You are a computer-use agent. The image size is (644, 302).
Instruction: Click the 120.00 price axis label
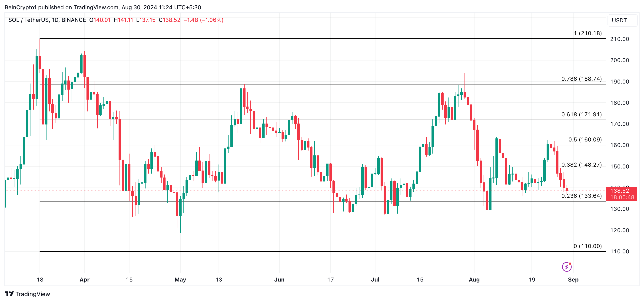(x=620, y=230)
